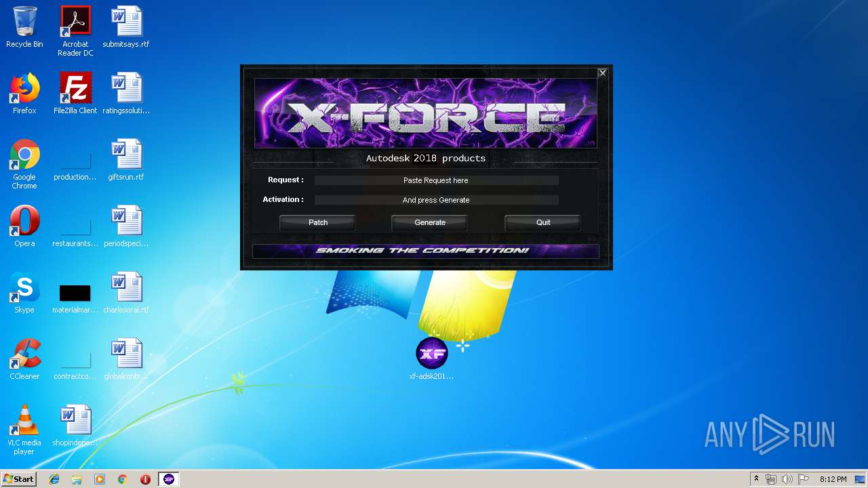Select the shopindepe... document icon
Screen dimensions: 868x488
point(75,426)
